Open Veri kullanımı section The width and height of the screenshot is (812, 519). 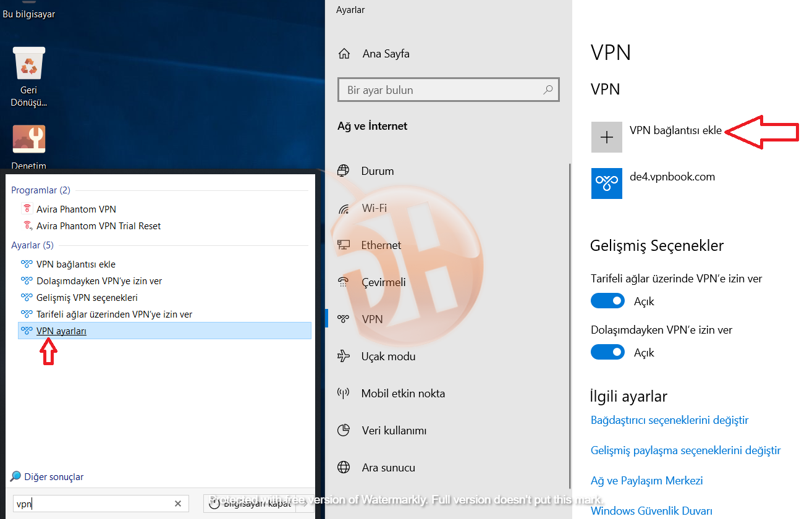pyautogui.click(x=394, y=431)
